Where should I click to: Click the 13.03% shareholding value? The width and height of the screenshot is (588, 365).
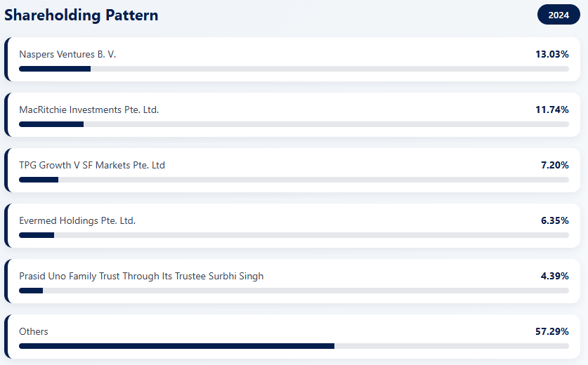click(x=551, y=54)
